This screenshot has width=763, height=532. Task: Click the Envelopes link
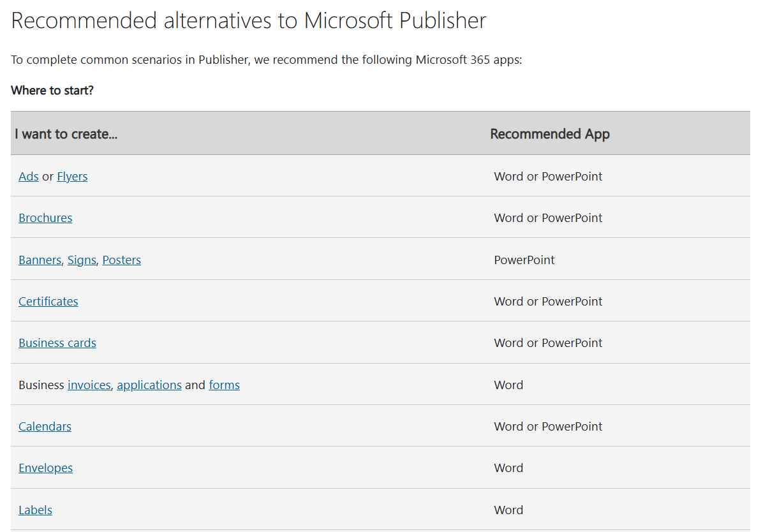[x=45, y=468]
